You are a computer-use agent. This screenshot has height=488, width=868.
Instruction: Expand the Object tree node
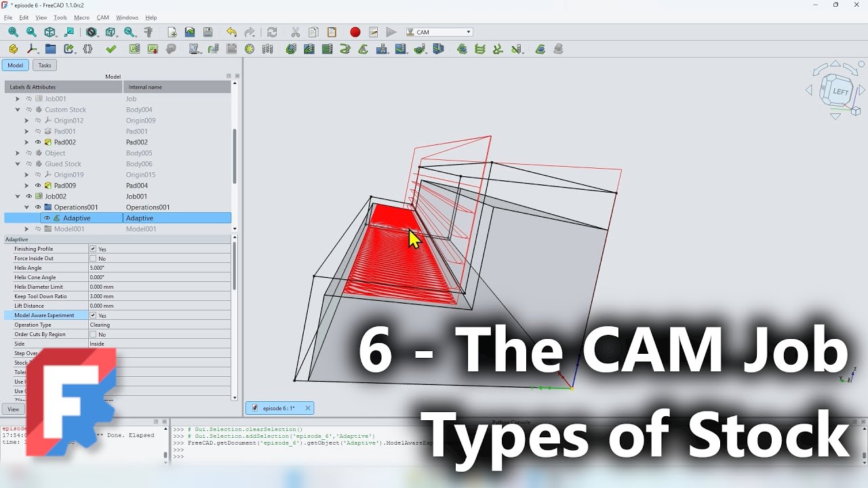coord(18,153)
